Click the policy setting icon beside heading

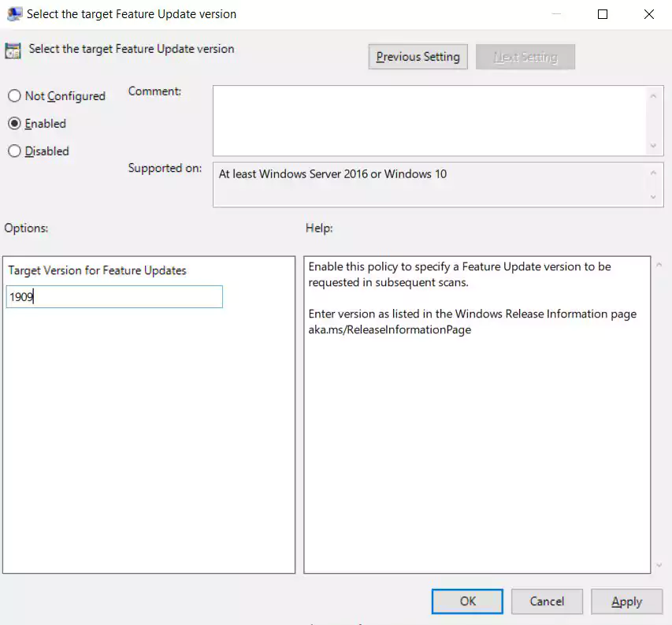coord(13,50)
